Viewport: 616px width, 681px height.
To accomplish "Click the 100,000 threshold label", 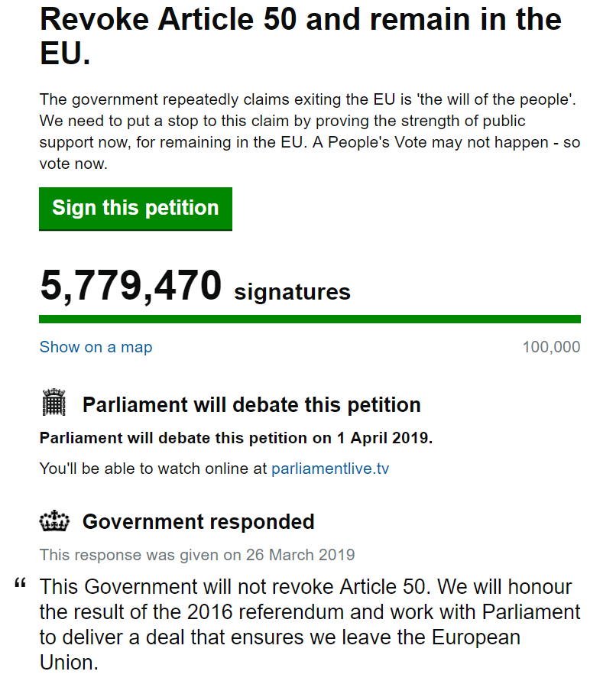I will click(x=551, y=347).
